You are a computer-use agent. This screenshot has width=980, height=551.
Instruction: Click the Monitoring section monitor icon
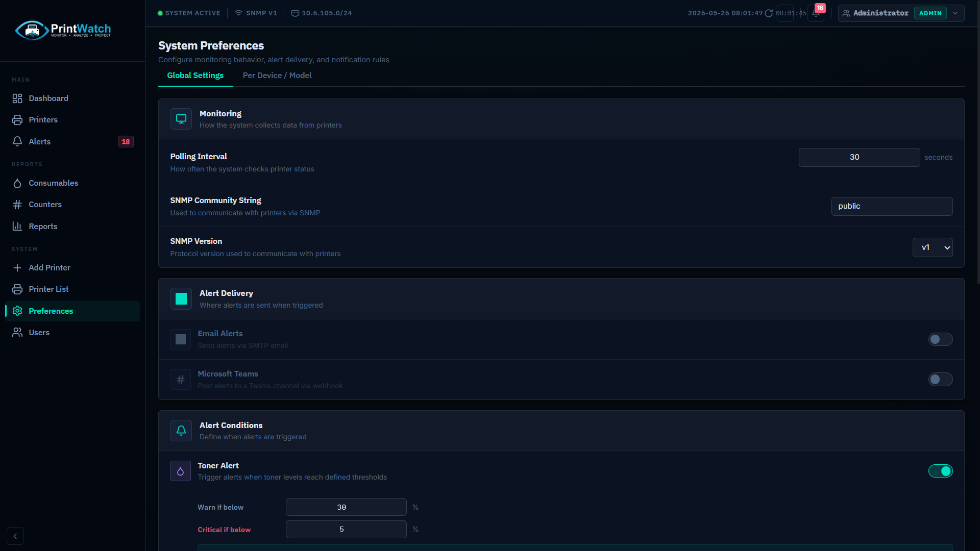(x=181, y=119)
